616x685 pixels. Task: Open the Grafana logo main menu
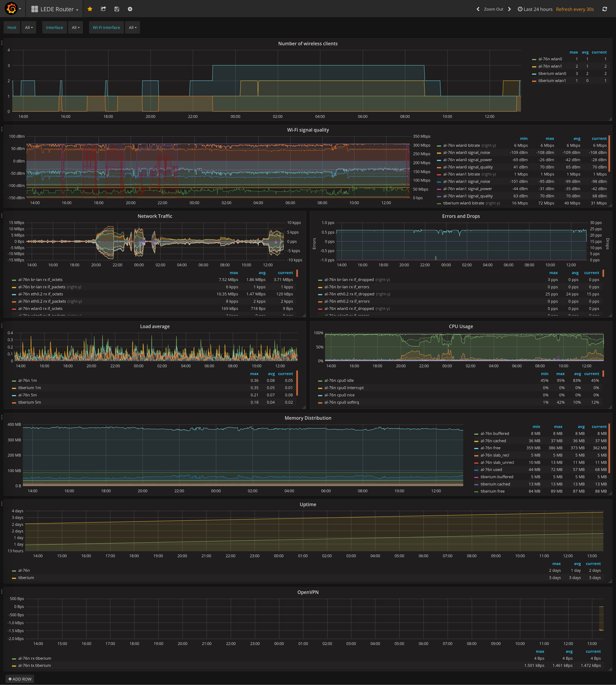point(12,9)
